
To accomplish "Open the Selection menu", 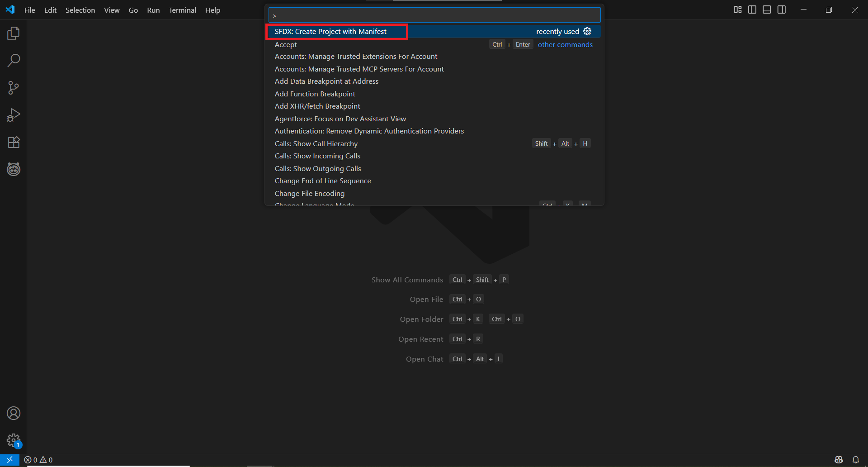I will click(x=80, y=10).
